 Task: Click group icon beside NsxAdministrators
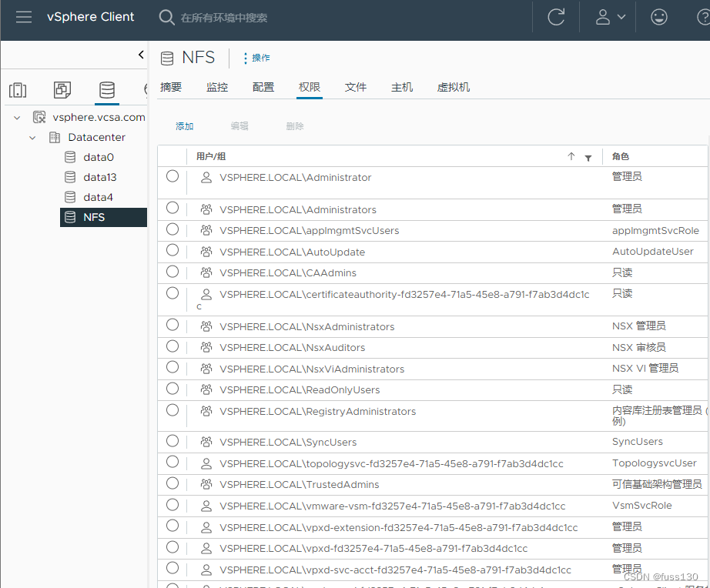pos(206,326)
